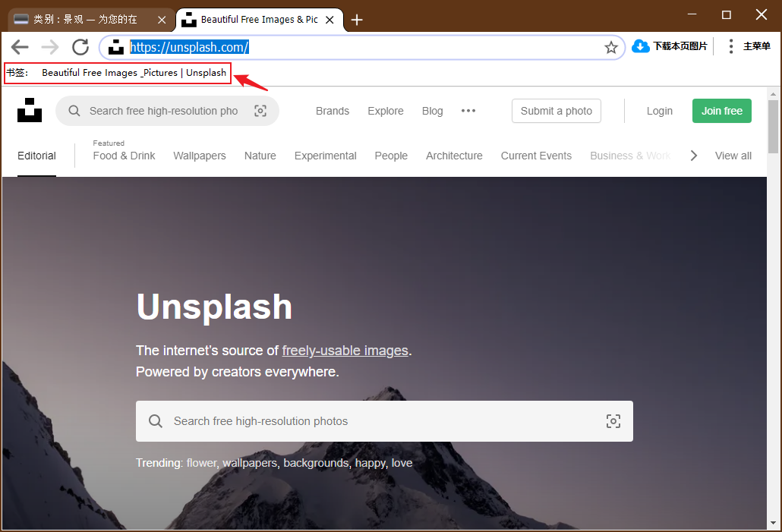Viewport: 782px width, 532px height.
Task: Open the Current Events topic
Action: tap(536, 156)
